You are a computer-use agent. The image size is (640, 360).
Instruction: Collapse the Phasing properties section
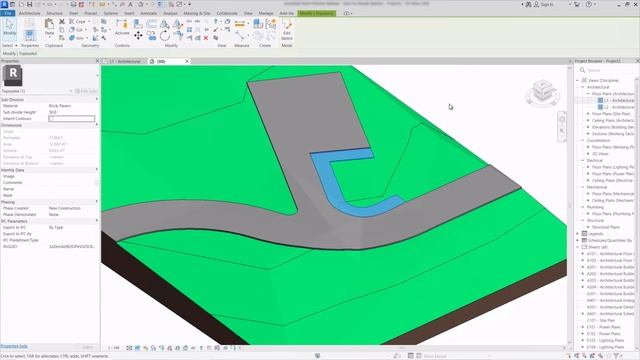pyautogui.click(x=97, y=202)
